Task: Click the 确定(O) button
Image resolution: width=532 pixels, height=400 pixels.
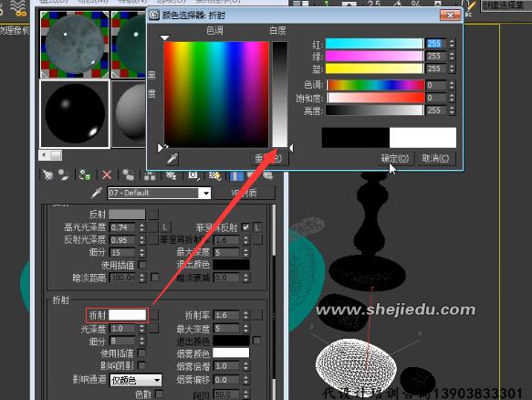Action: (x=395, y=159)
